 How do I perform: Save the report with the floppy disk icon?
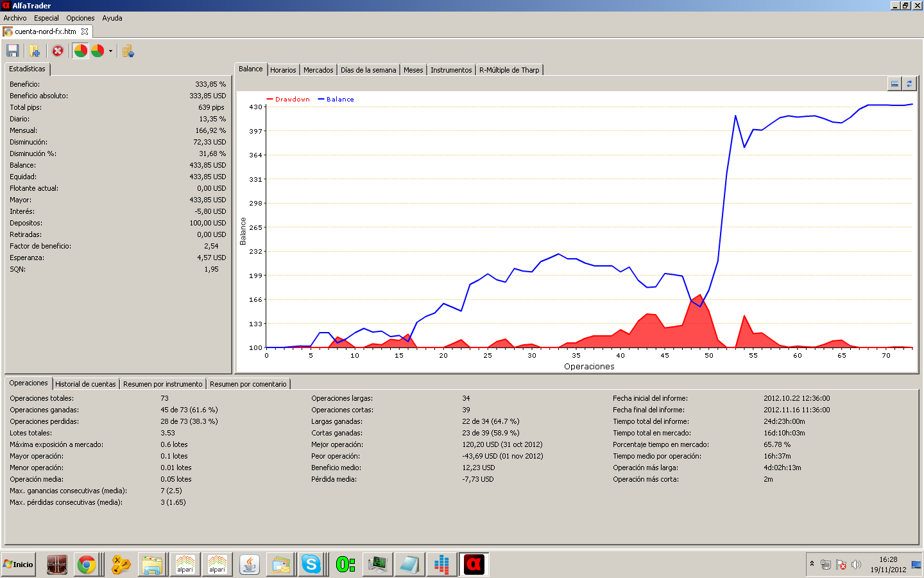(x=12, y=51)
